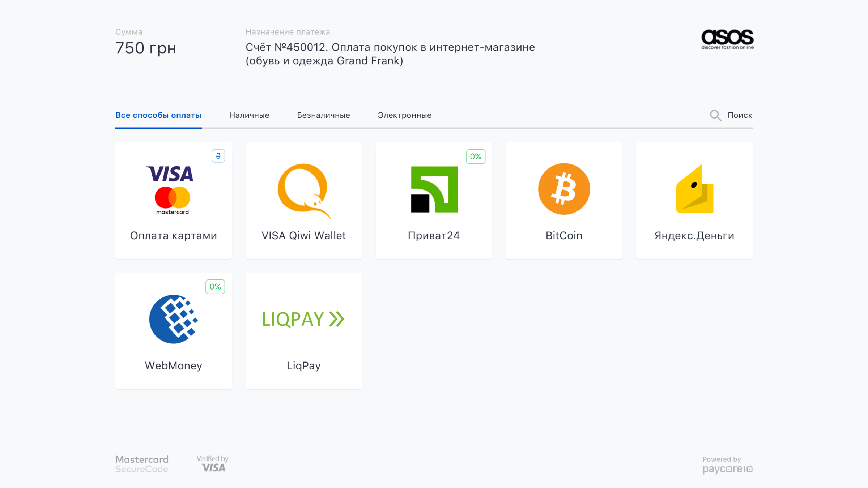
Task: Show the Электронные payment methods tab
Action: pyautogui.click(x=404, y=115)
